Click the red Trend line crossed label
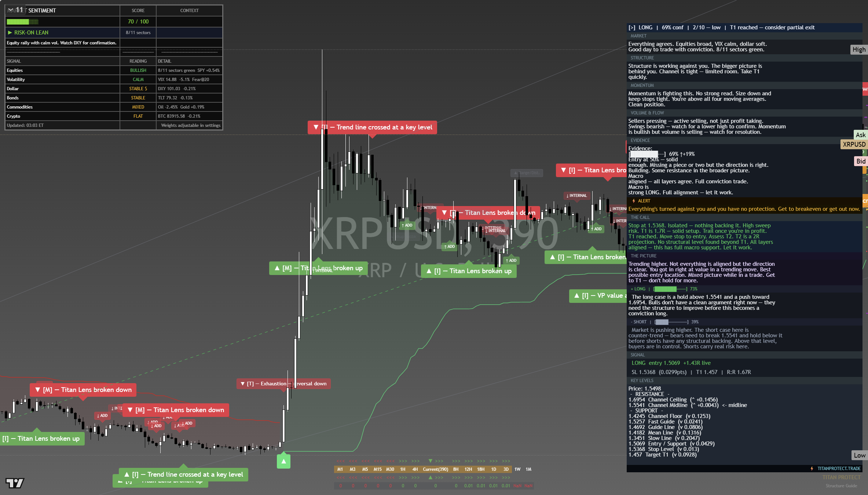The height and width of the screenshot is (495, 868). click(372, 127)
